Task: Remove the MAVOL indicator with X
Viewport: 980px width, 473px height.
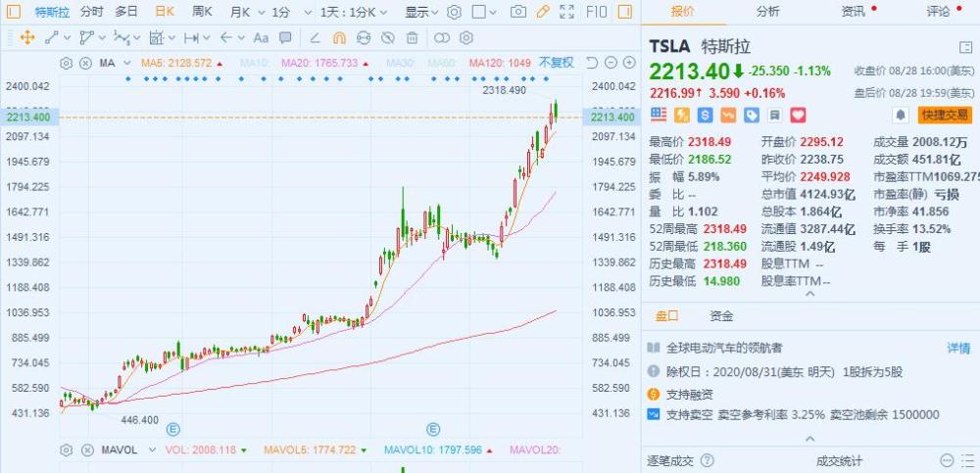Action: point(85,449)
